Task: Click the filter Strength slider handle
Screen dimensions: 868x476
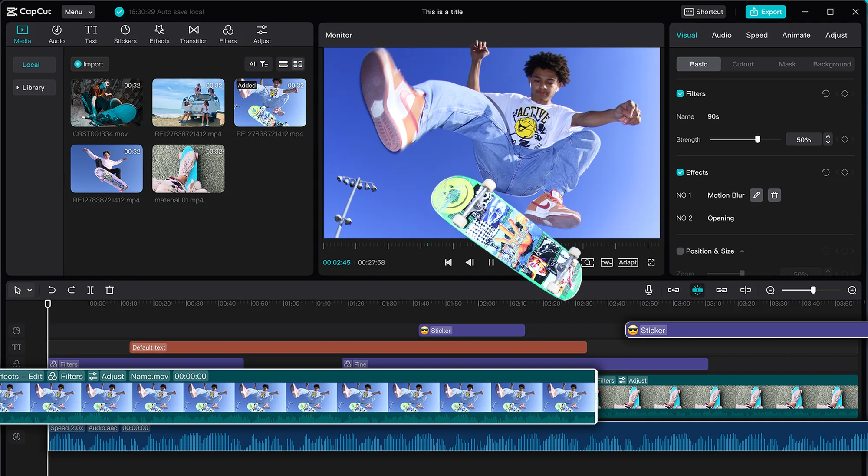Action: coord(757,139)
